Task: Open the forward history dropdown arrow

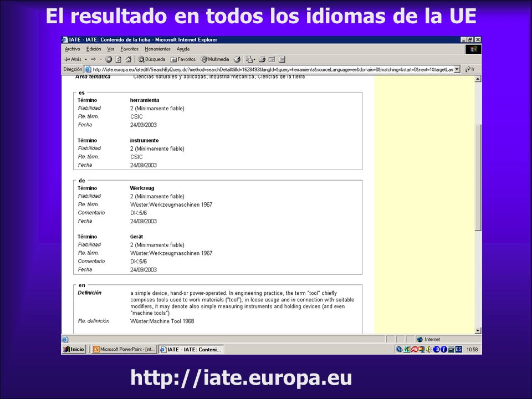Action: (101, 59)
